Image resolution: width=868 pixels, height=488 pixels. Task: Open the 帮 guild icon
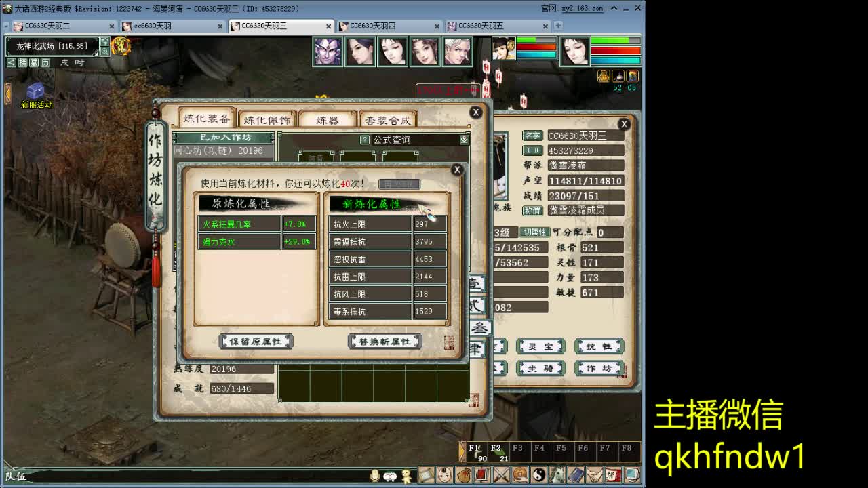point(613,474)
